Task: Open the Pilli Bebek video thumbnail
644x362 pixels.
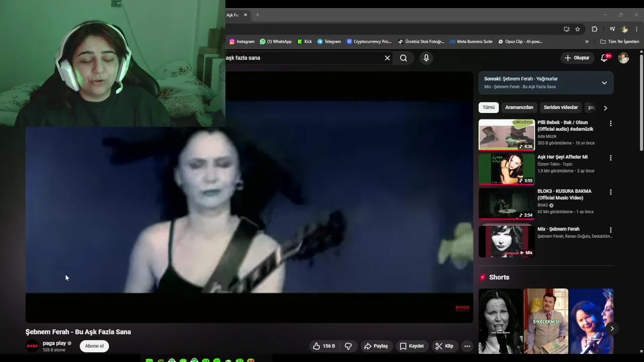Action: pos(507,135)
